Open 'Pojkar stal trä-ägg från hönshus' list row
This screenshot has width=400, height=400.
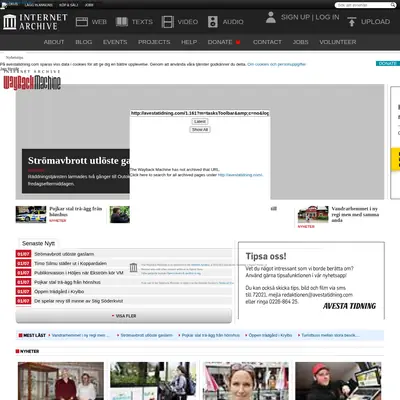pos(67,282)
